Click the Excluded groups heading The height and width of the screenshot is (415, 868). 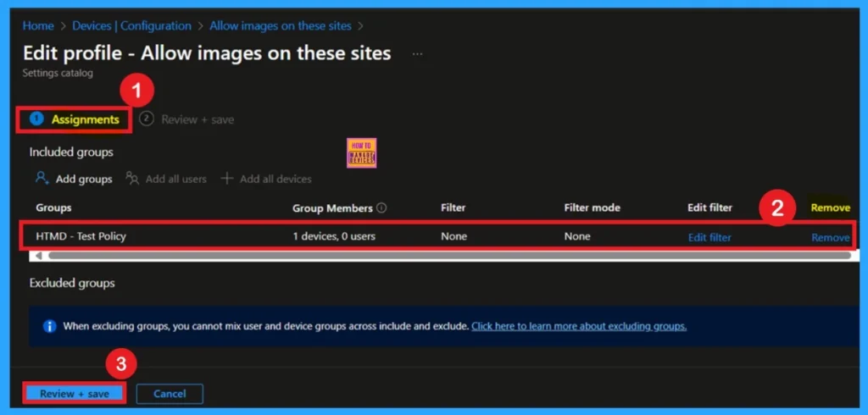pyautogui.click(x=72, y=283)
